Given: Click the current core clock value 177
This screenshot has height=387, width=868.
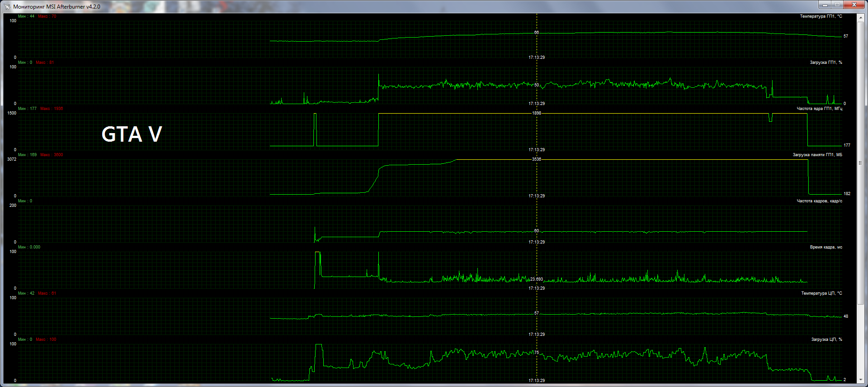Looking at the screenshot, I should point(847,145).
